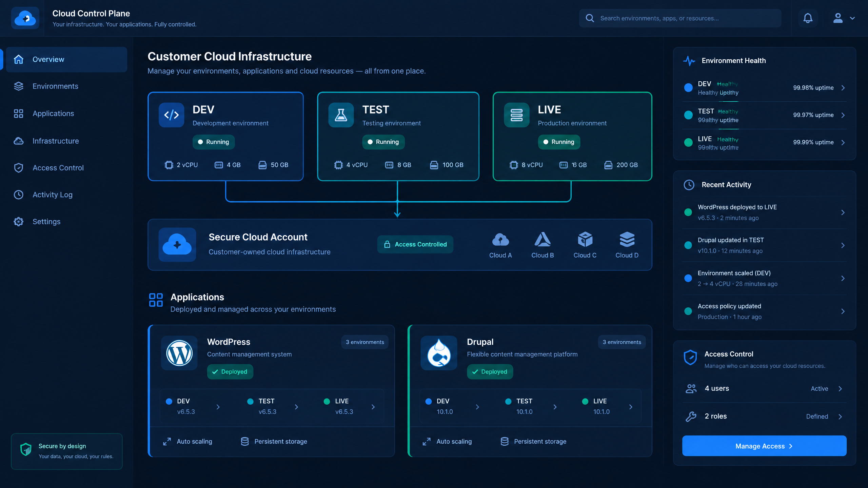Open Activity Log in sidebar
Image resolution: width=868 pixels, height=488 pixels.
point(66,195)
